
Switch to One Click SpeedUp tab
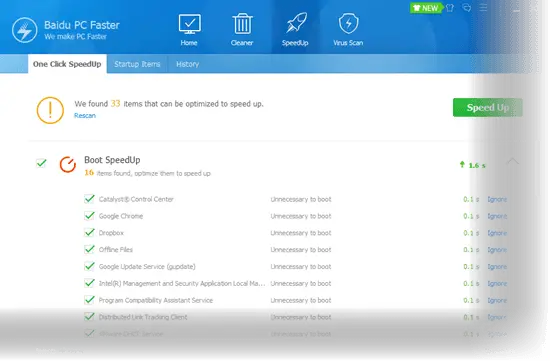(x=67, y=64)
